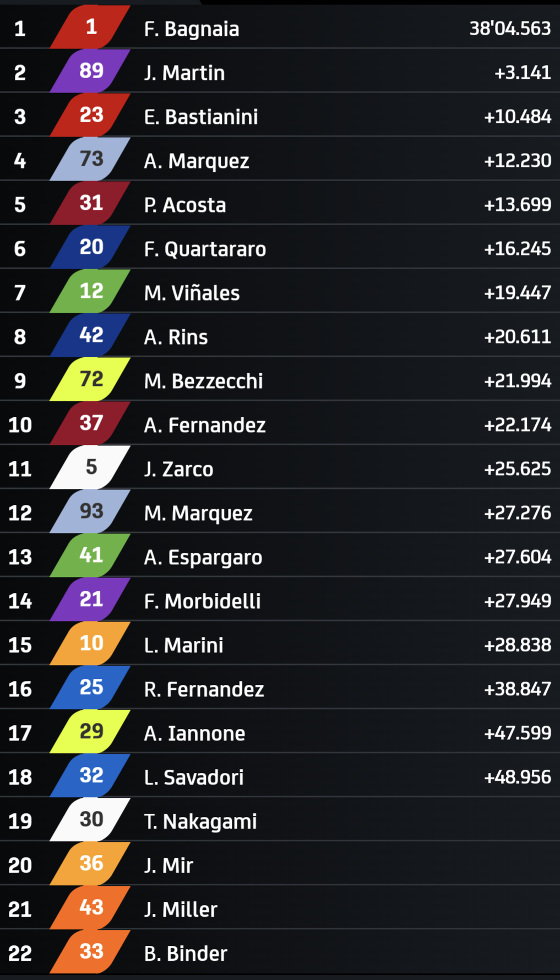Click the blue number 20 badge

pos(91,247)
